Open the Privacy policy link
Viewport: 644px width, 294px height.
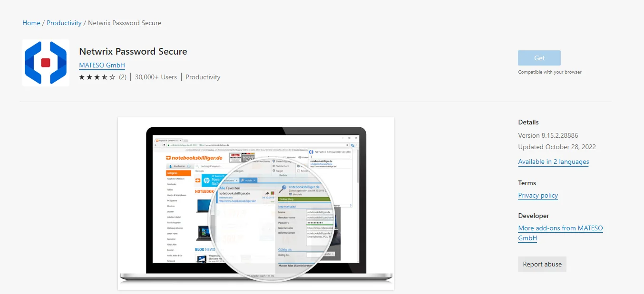[538, 195]
